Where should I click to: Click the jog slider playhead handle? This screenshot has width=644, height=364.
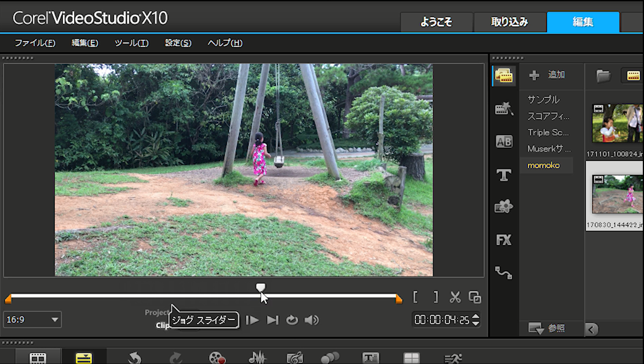point(260,287)
